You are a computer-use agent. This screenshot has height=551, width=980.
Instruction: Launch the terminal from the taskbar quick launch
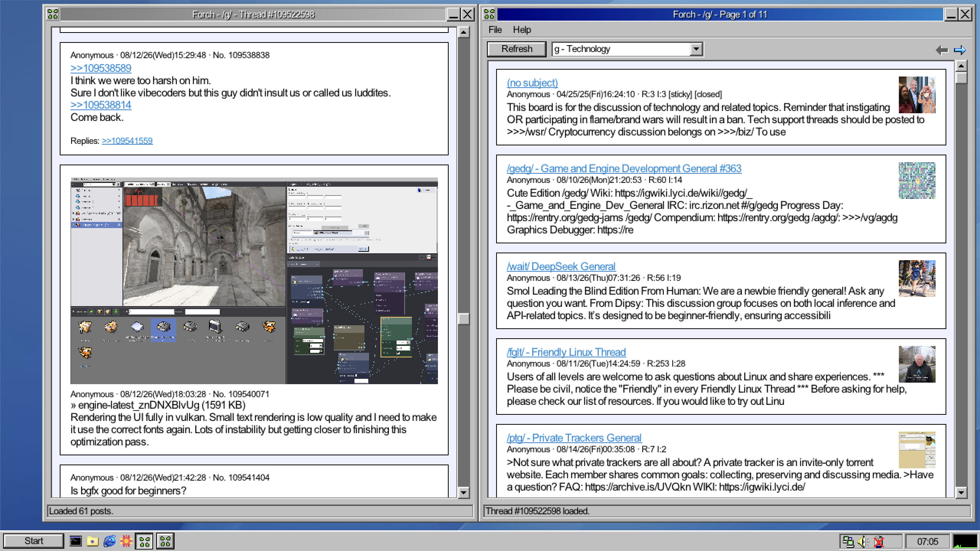(x=75, y=541)
